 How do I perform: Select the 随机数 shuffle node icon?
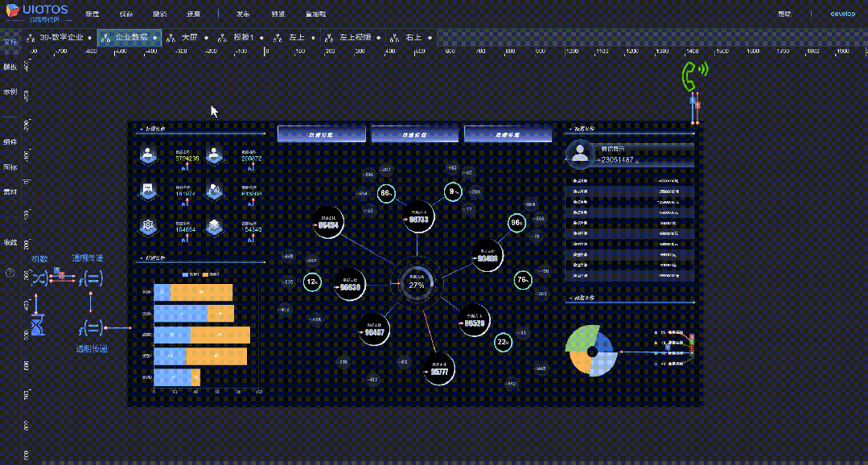point(39,277)
